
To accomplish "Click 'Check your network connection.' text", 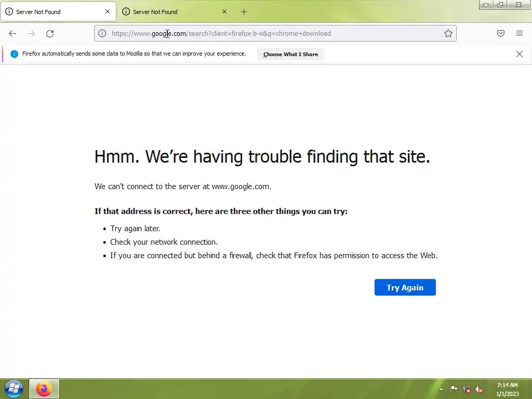I will 164,242.
